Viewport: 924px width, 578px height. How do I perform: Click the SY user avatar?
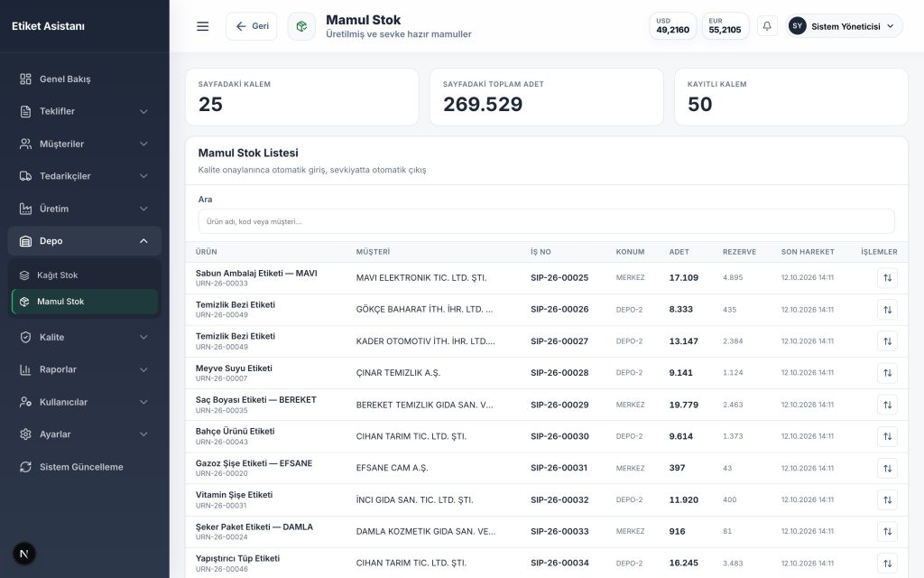click(x=798, y=26)
